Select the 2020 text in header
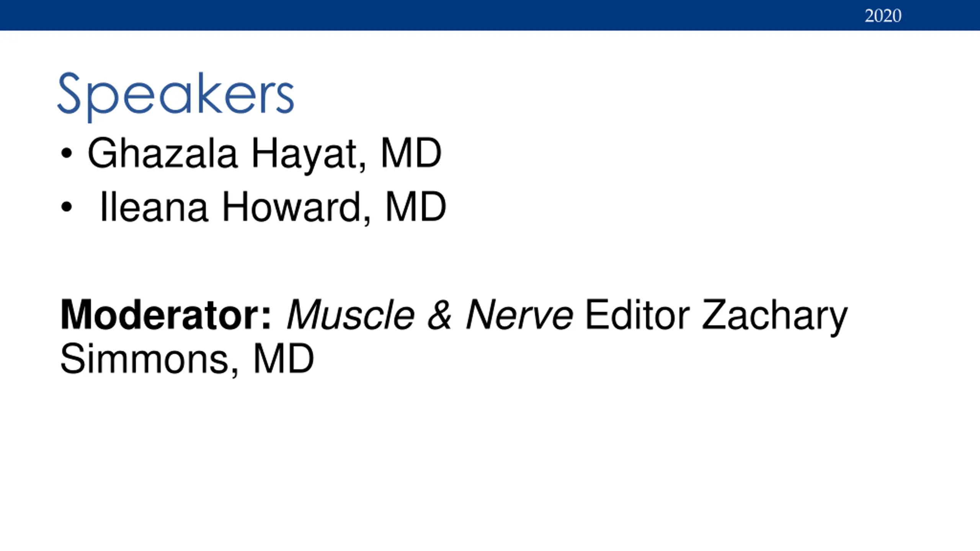 point(883,16)
